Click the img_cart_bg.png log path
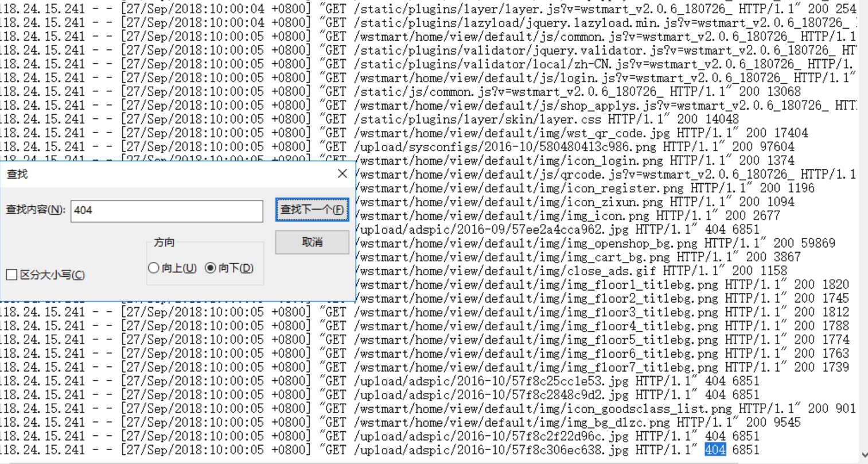 pyautogui.click(x=513, y=257)
